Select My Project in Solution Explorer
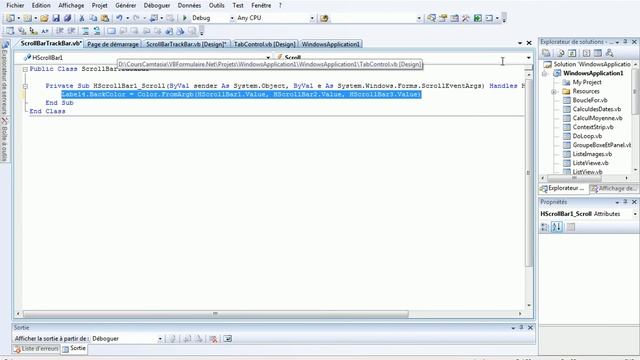 (x=587, y=82)
